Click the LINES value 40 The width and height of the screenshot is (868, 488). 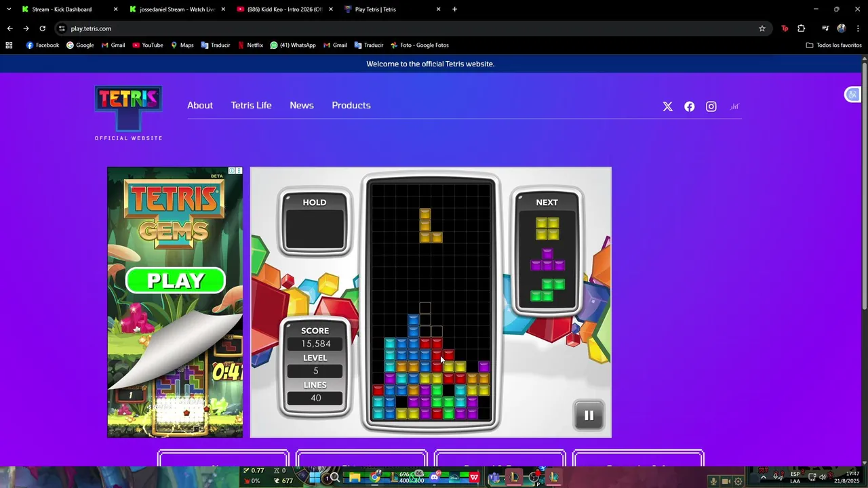coord(315,398)
